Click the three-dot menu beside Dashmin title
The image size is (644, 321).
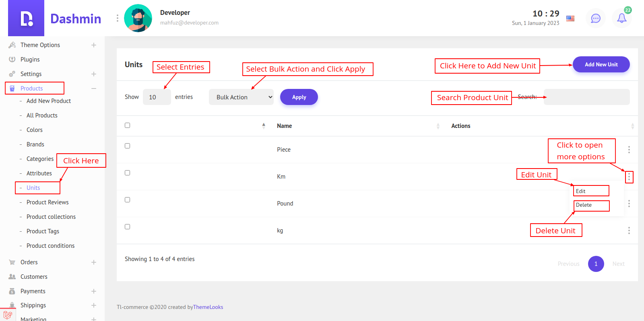point(117,18)
